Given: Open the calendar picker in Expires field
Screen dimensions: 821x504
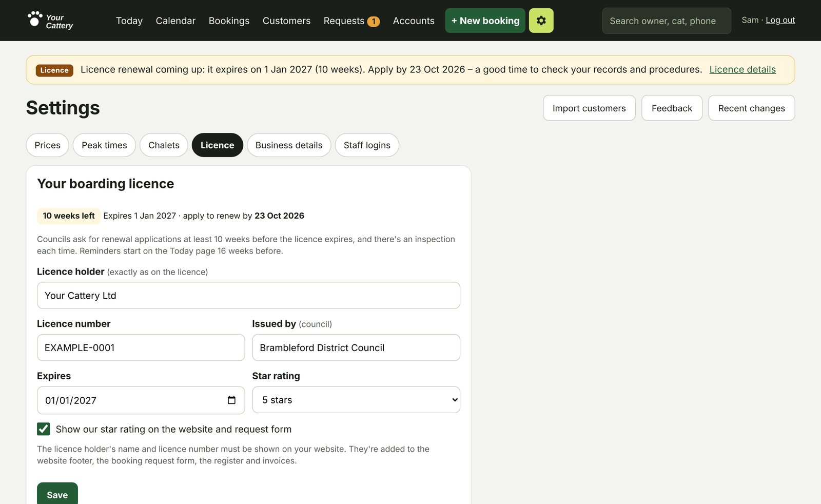Looking at the screenshot, I should pyautogui.click(x=231, y=400).
